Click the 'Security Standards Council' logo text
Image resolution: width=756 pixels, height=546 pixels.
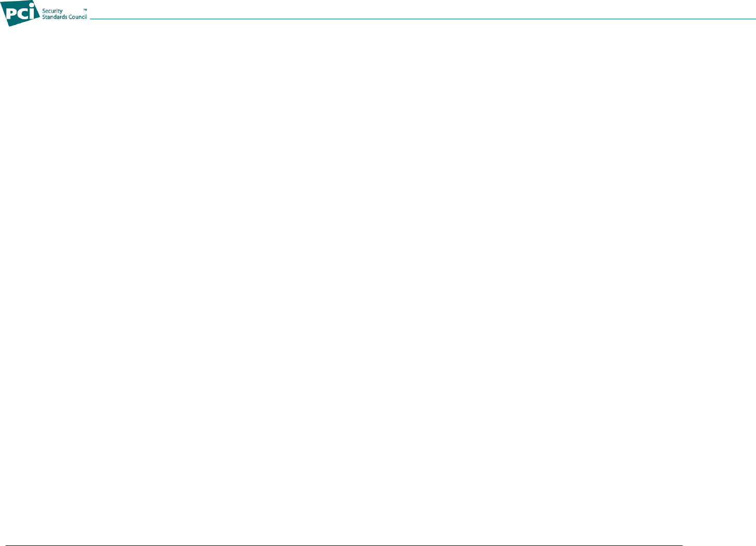click(64, 14)
